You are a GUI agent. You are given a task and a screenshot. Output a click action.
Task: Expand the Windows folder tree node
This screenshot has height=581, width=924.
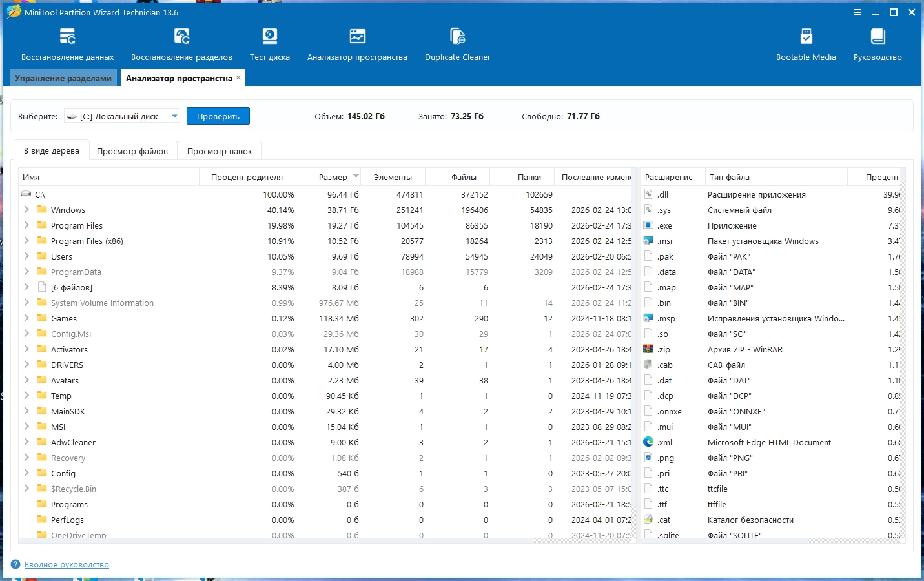point(26,210)
